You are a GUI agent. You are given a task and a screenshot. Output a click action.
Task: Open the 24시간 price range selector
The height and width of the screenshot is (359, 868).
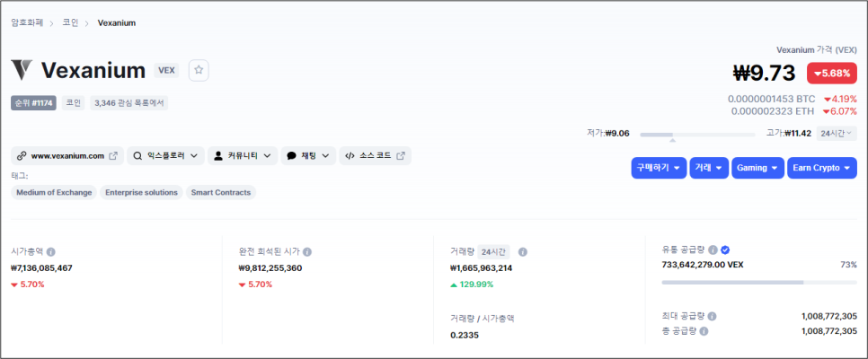[x=837, y=134]
